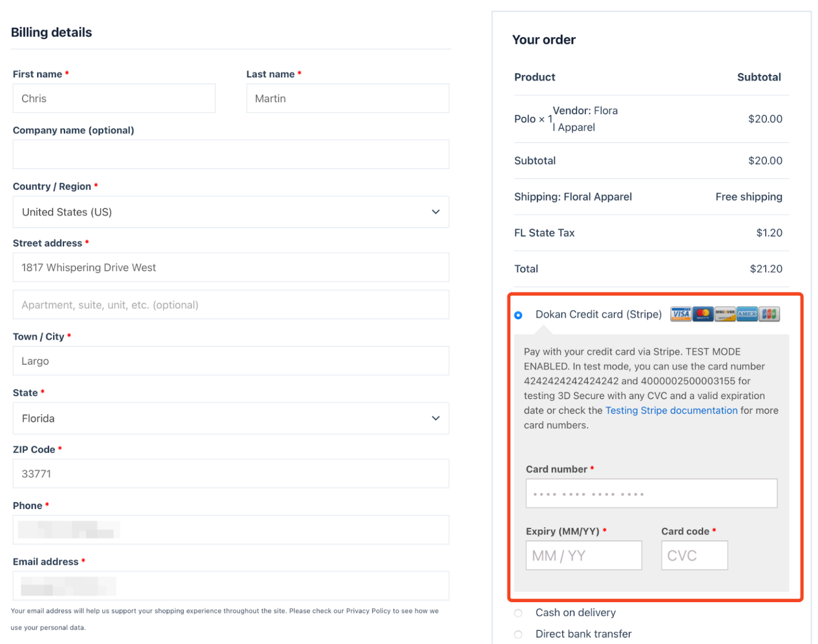The image size is (818, 644).
Task: Click the Company name optional field
Action: [231, 154]
